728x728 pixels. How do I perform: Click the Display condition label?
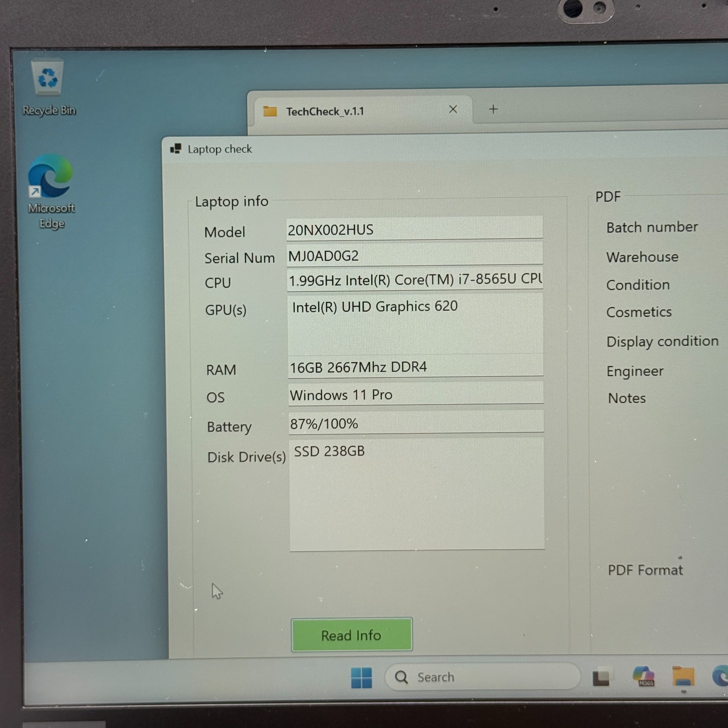click(x=662, y=342)
